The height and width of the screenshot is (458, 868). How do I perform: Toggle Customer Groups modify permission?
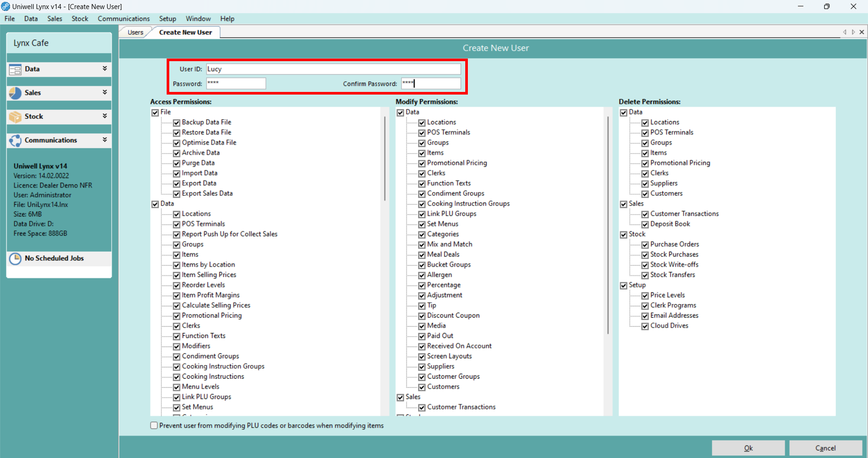[x=422, y=377]
